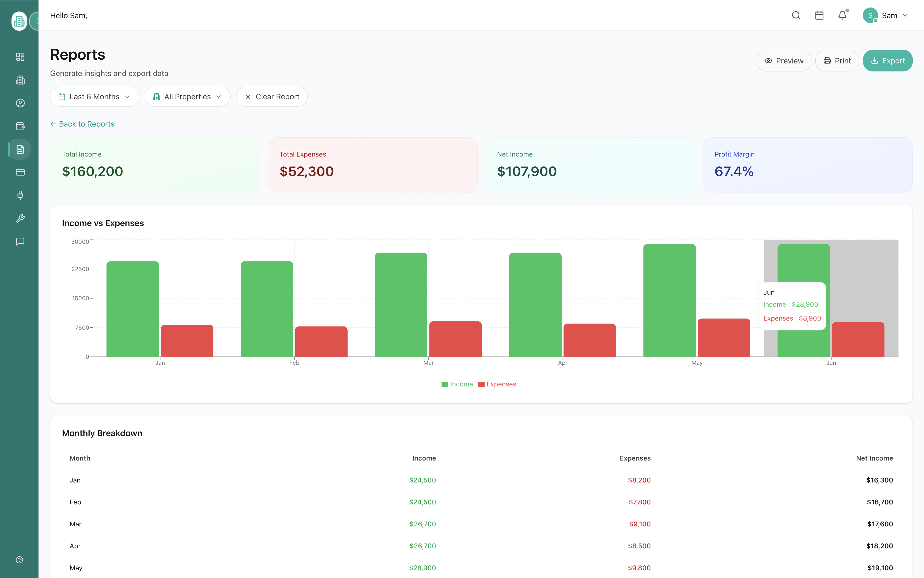The height and width of the screenshot is (578, 924).
Task: Open the Tenants profile icon in sidebar
Action: click(x=20, y=103)
